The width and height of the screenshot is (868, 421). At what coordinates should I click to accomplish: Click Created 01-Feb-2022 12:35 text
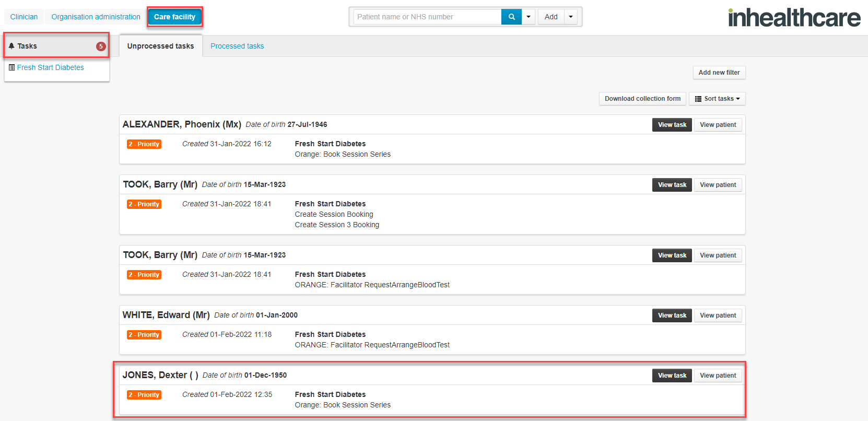[227, 394]
